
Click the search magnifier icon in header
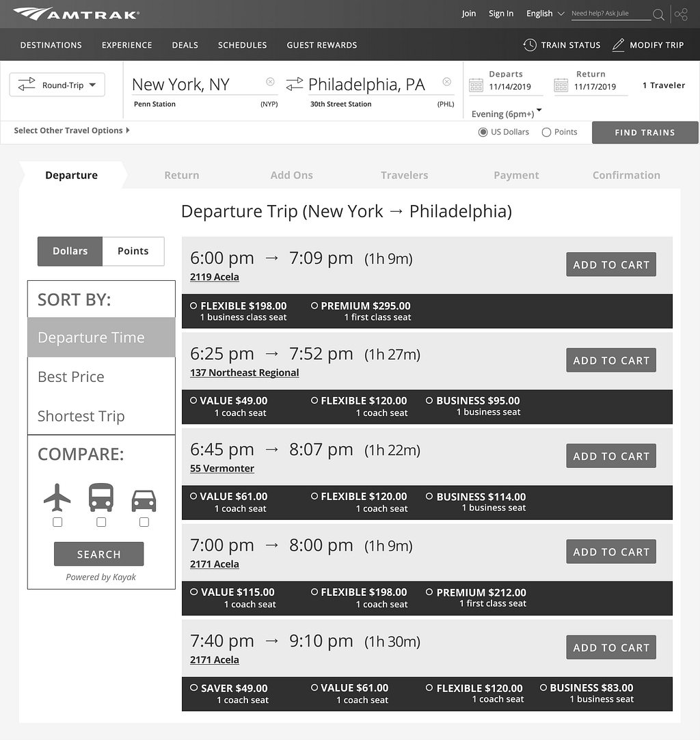[658, 14]
